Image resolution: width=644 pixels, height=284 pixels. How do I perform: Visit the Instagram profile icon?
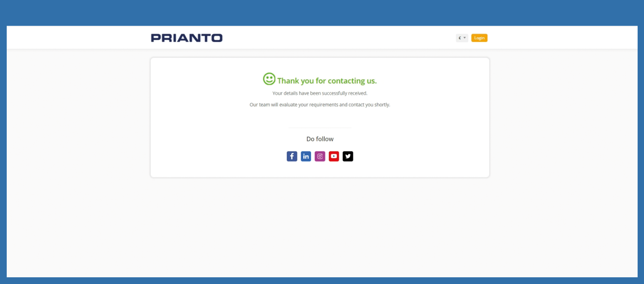[320, 156]
